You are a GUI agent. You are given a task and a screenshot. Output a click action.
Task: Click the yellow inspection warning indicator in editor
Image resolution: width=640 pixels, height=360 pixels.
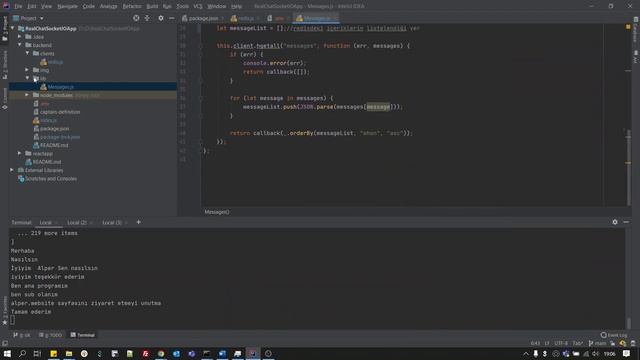click(628, 27)
